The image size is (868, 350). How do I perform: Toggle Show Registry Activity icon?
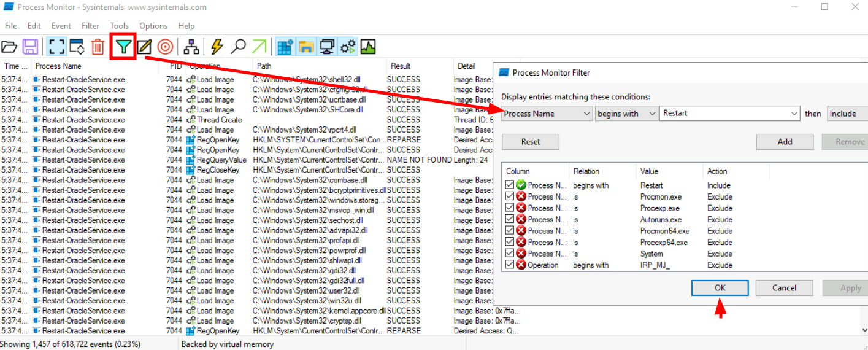tap(285, 47)
